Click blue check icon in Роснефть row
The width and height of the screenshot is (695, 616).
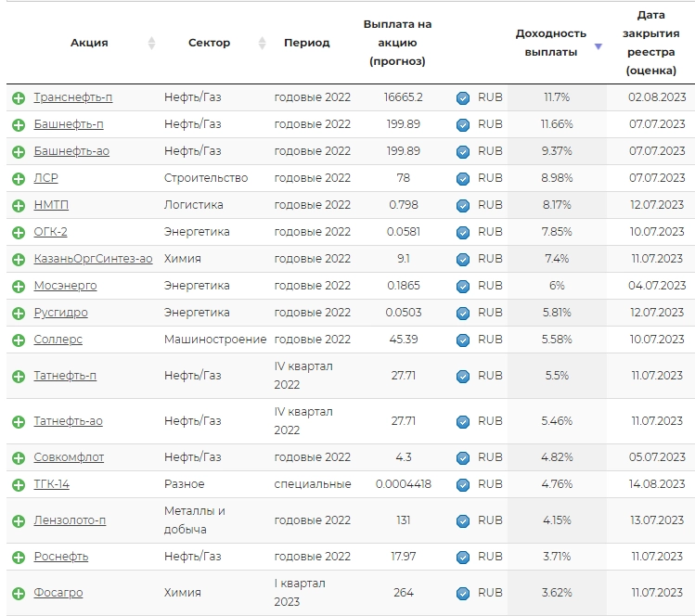point(463,558)
